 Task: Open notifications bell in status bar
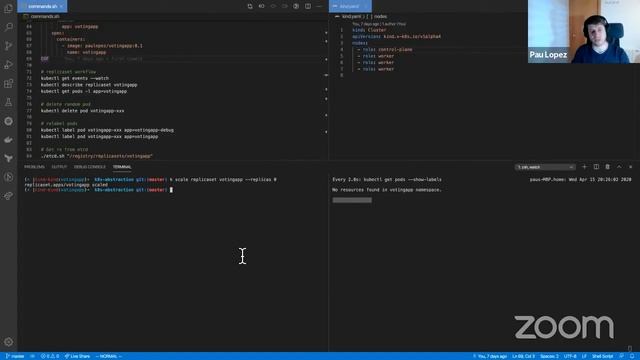(x=632, y=356)
